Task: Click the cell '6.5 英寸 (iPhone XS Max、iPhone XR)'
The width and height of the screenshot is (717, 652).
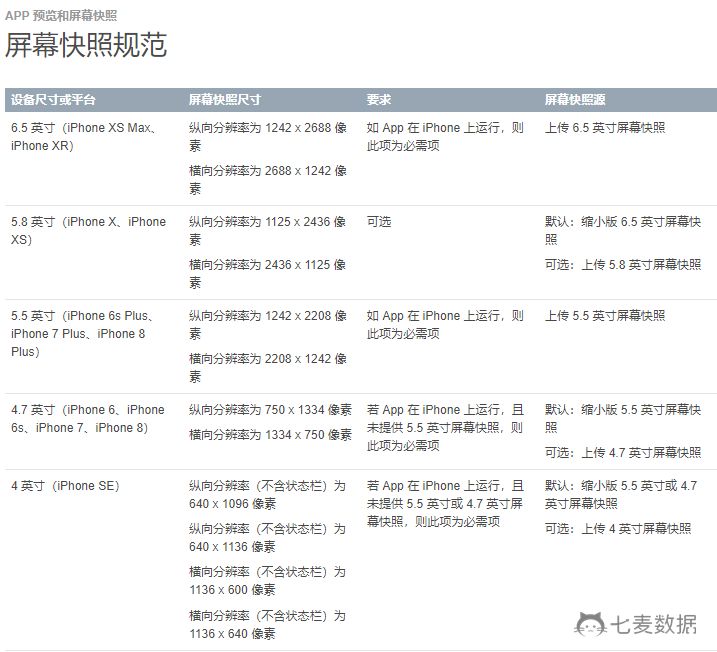Action: [x=83, y=137]
